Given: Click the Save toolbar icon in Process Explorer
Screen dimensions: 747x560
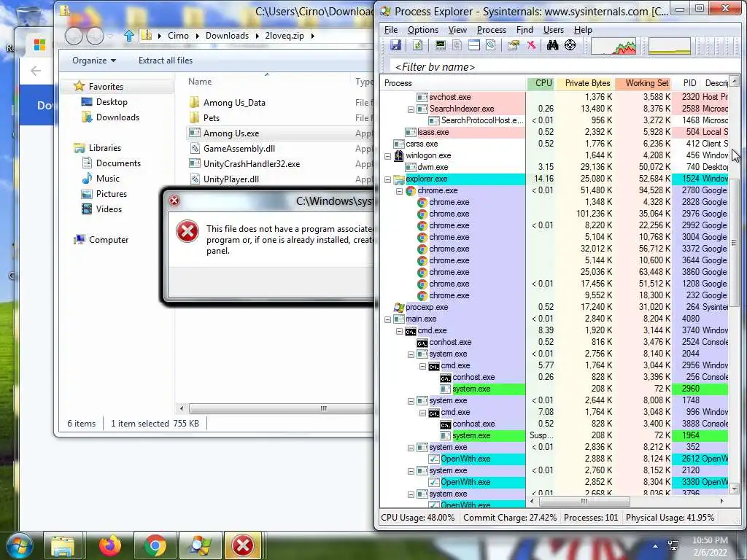Looking at the screenshot, I should click(x=395, y=45).
